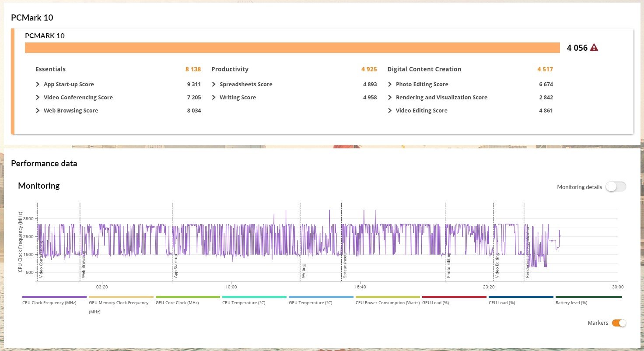
Task: Expand the Video Conferencing Score row
Action: 38,98
